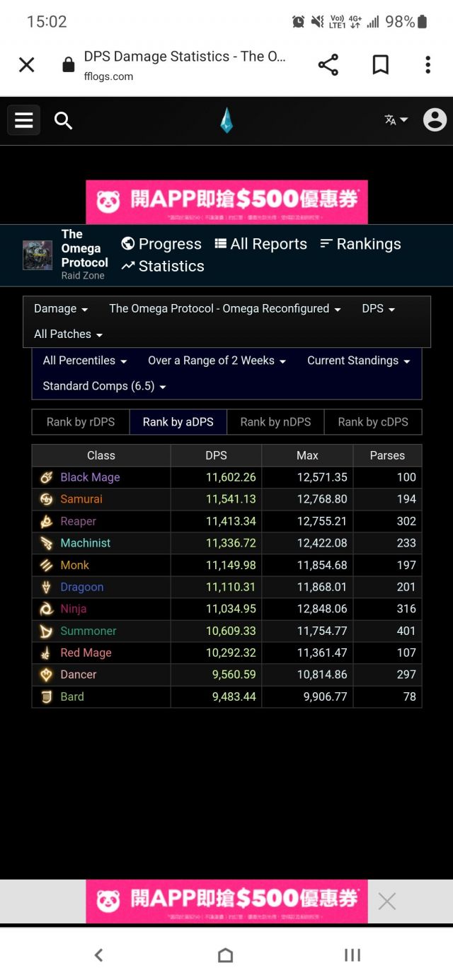
Task: Close the bottom advertisement banner
Action: [387, 901]
